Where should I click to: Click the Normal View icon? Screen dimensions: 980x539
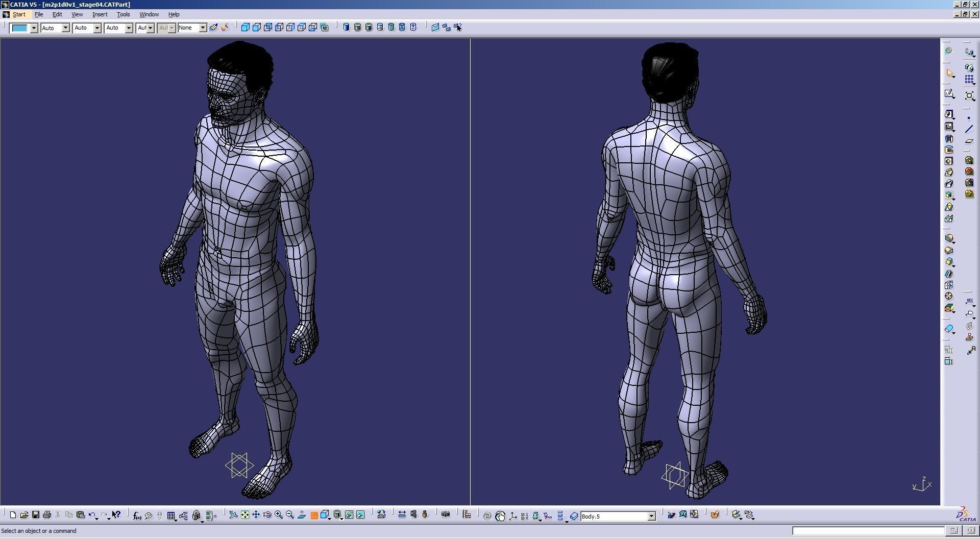pyautogui.click(x=302, y=515)
